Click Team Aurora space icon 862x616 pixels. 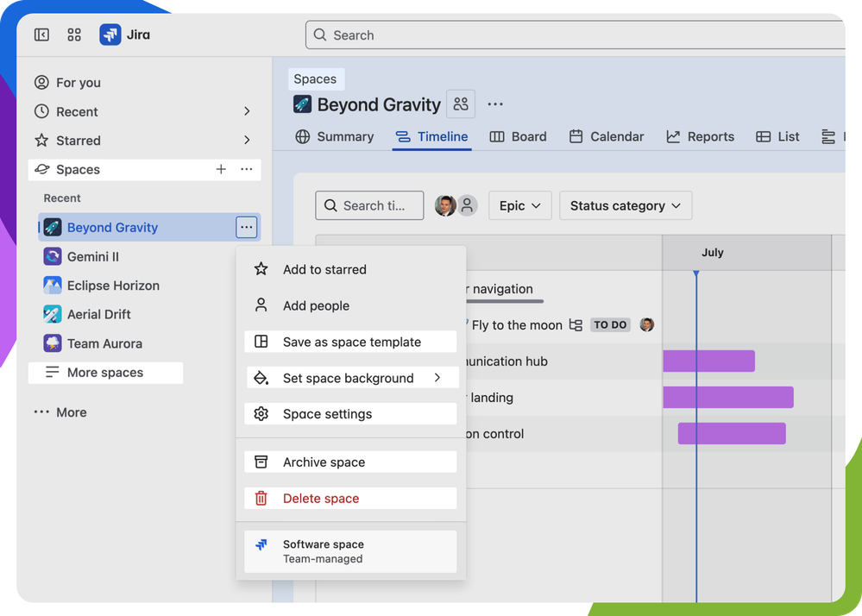[53, 343]
